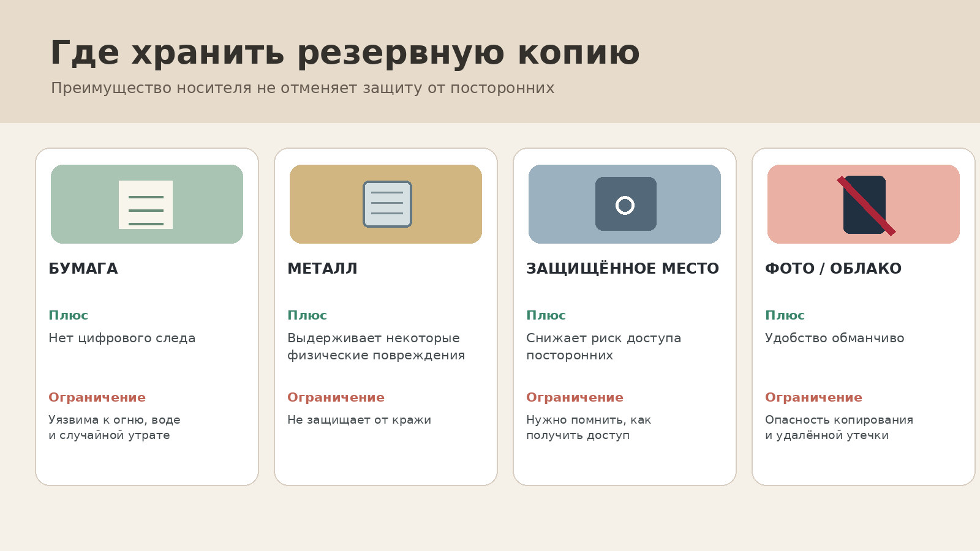Click the 'ФОТО / ОБЛАКО' card heading
This screenshot has height=551, width=980.
coord(833,269)
